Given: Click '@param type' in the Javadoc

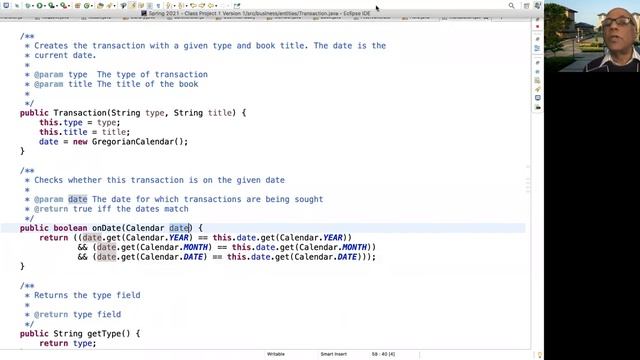Looking at the screenshot, I should 61,74.
